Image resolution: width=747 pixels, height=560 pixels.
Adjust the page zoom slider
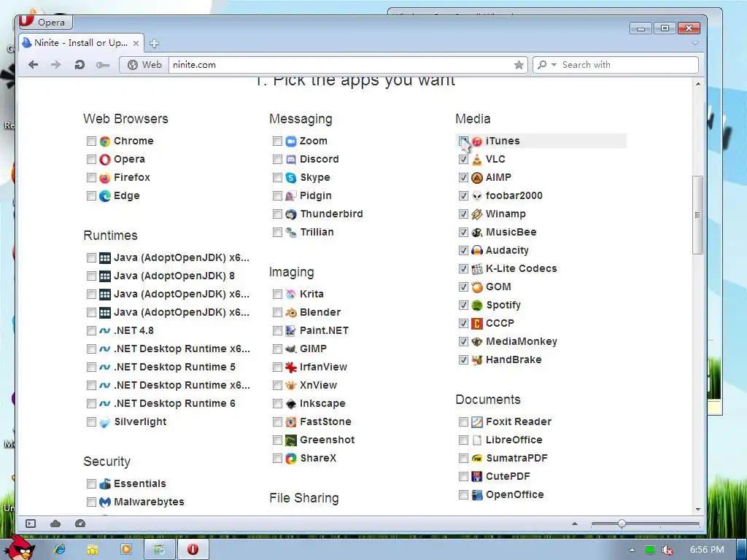[x=622, y=524]
